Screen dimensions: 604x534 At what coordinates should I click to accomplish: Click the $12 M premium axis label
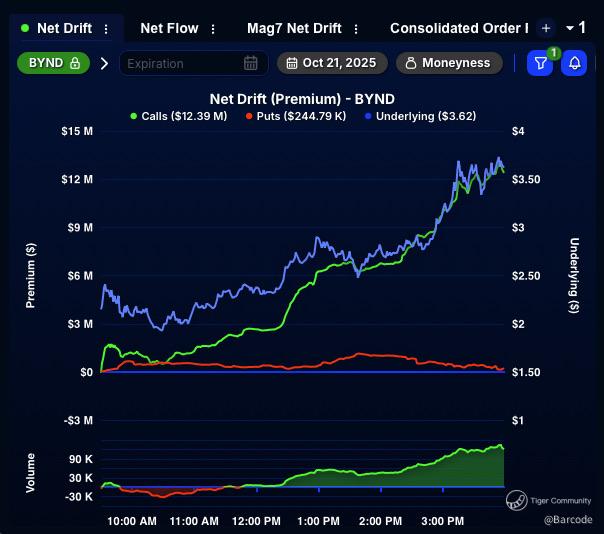[77, 179]
